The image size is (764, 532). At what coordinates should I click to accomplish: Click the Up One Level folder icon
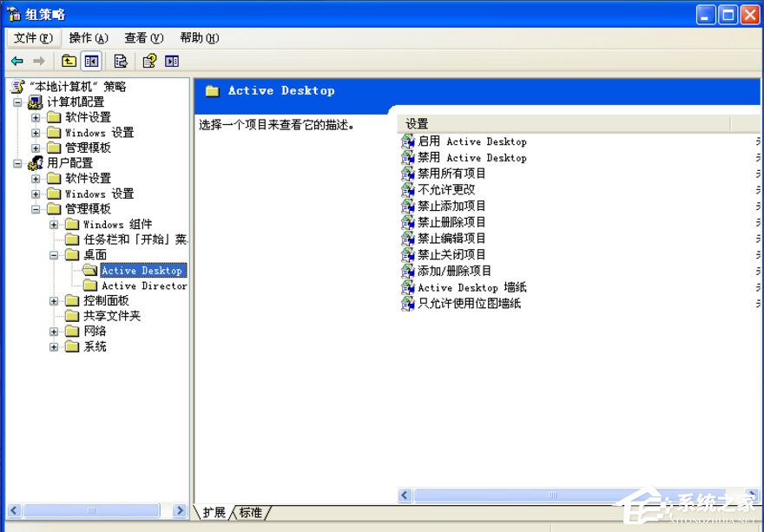tap(69, 61)
